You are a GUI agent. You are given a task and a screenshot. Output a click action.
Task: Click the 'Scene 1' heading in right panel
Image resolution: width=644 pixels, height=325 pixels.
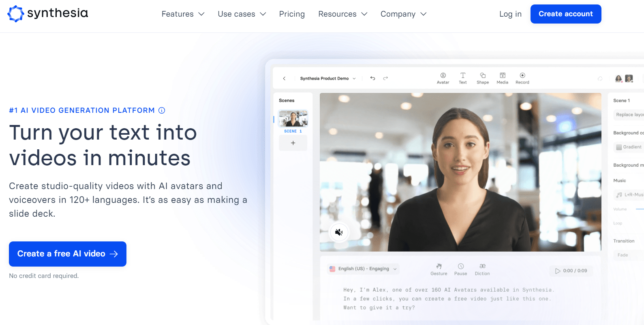pyautogui.click(x=621, y=100)
